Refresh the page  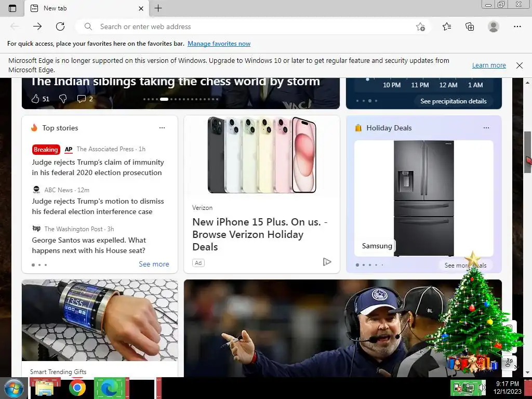[60, 26]
